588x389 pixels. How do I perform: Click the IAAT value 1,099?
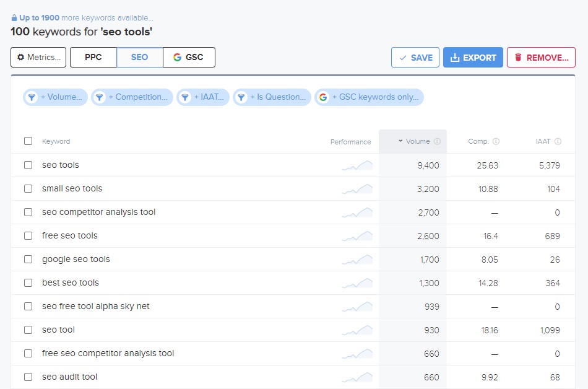[x=550, y=330]
